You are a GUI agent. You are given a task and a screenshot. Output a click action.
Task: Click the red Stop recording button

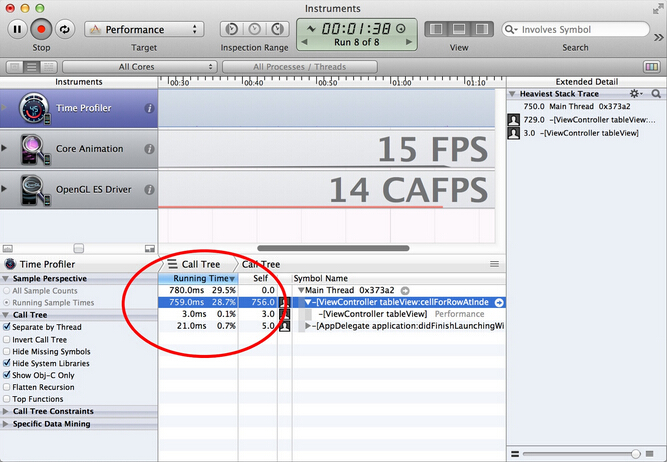click(41, 30)
